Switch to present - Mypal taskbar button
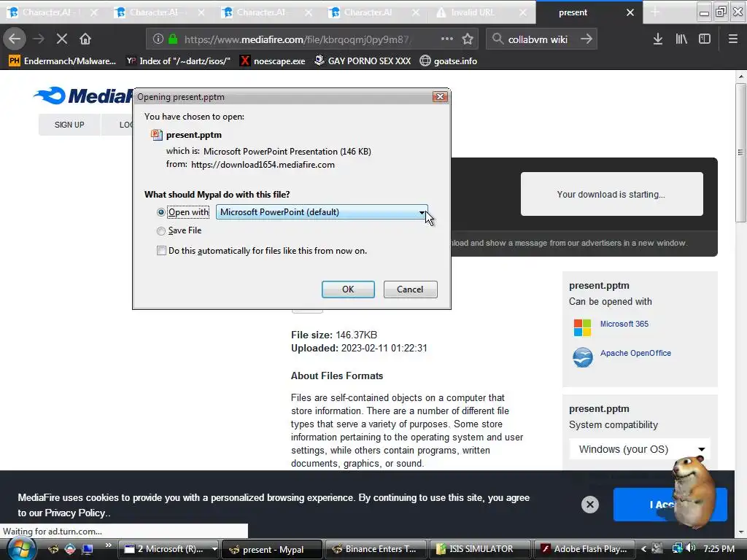The height and width of the screenshot is (560, 747). tap(272, 550)
